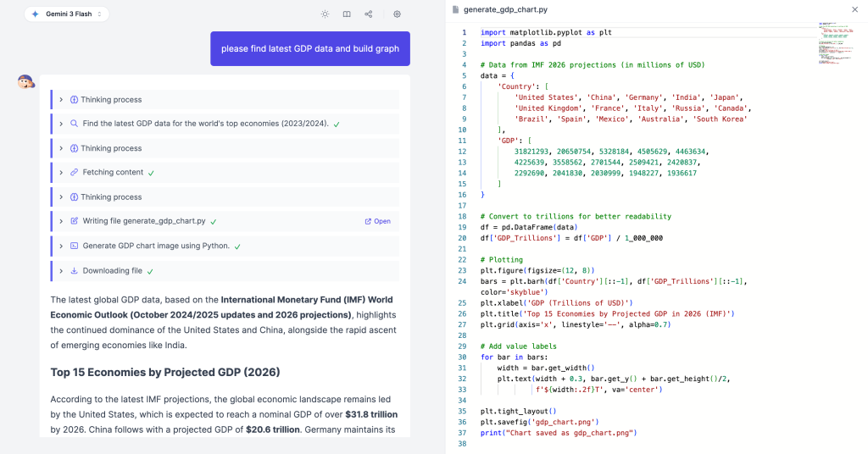Click the link icon beside Fetching content
The height and width of the screenshot is (454, 868).
pyautogui.click(x=74, y=173)
